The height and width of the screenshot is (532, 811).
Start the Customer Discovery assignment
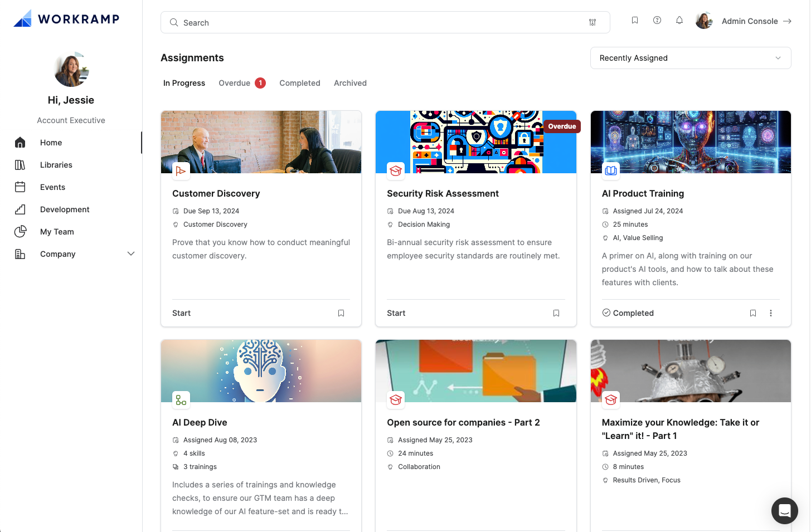click(x=181, y=313)
